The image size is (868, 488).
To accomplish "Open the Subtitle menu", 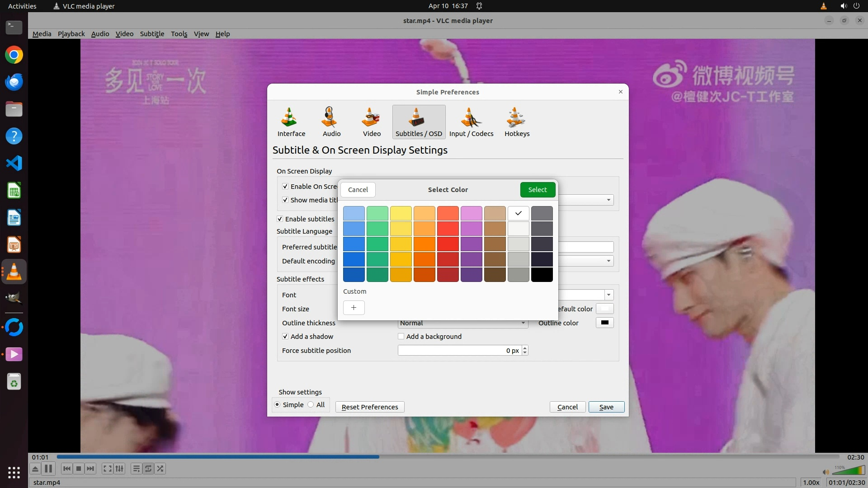I will pos(152,34).
